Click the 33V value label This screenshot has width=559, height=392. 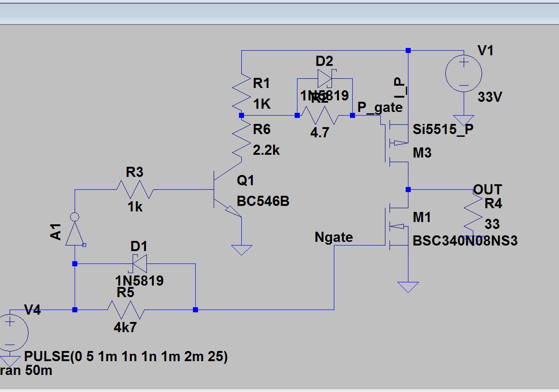coord(490,97)
